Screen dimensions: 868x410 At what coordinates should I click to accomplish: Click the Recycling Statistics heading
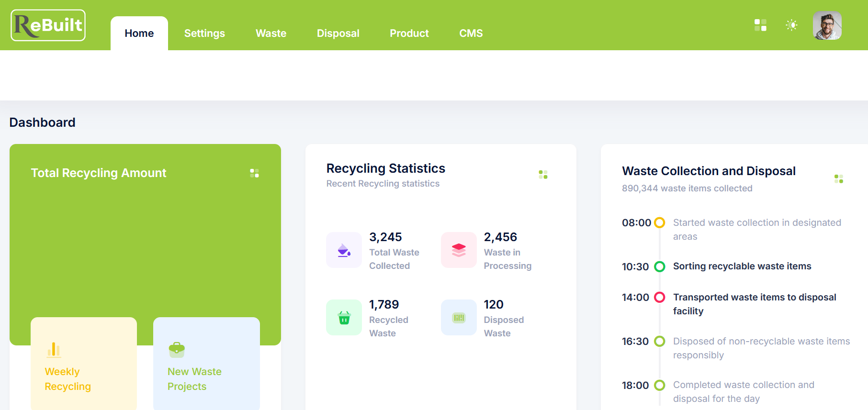pyautogui.click(x=386, y=168)
